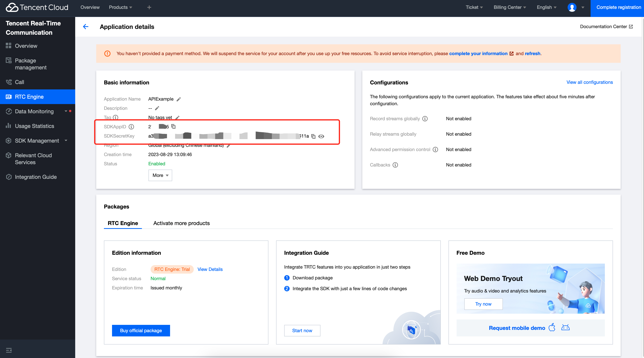Click the refresh link in warning

point(533,53)
